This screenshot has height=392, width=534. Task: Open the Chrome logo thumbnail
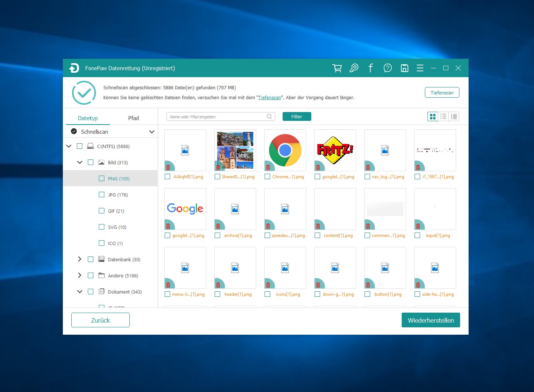285,150
